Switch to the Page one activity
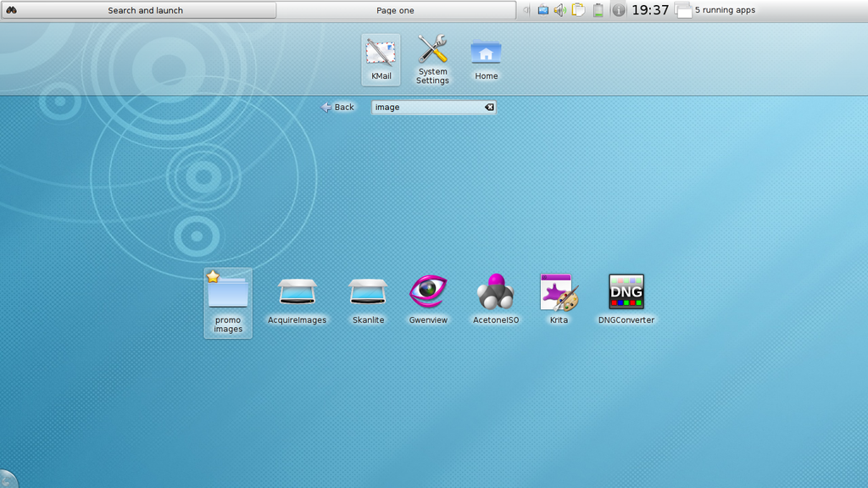The height and width of the screenshot is (488, 868). tap(395, 10)
